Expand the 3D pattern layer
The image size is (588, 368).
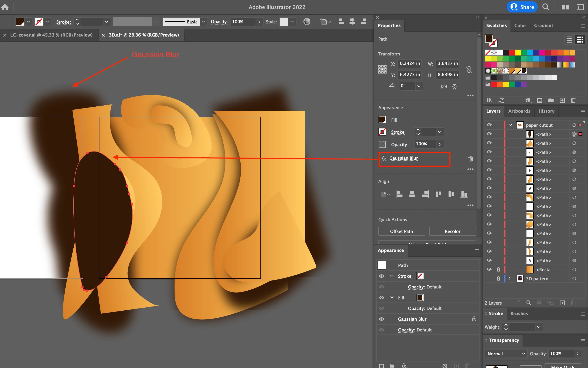[509, 278]
